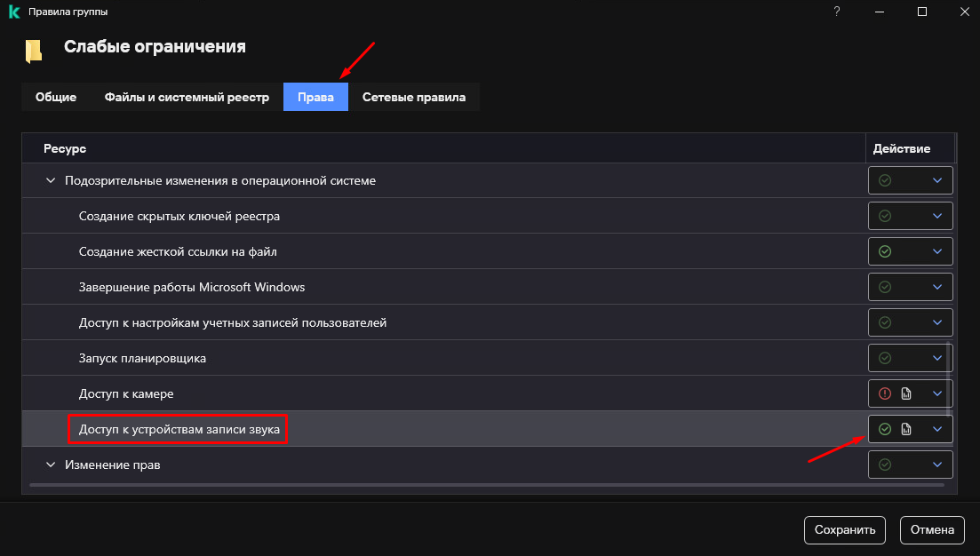
Task: Click log icon in sound recording devices row
Action: 906,429
